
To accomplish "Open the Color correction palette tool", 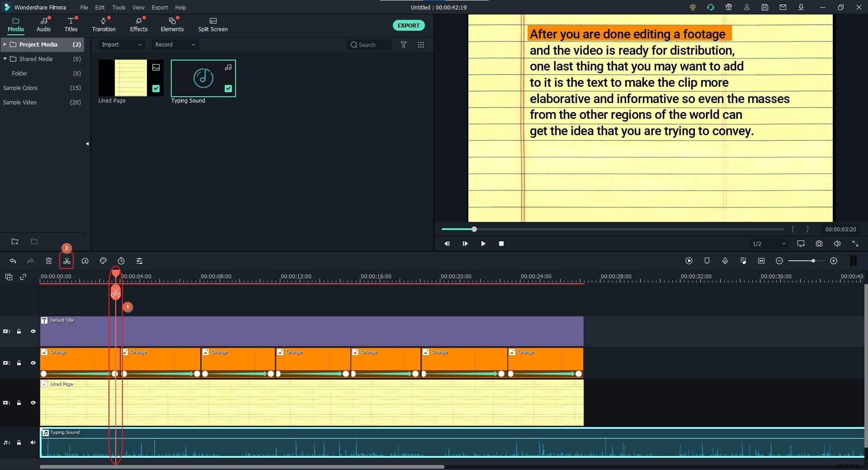I will pyautogui.click(x=103, y=261).
